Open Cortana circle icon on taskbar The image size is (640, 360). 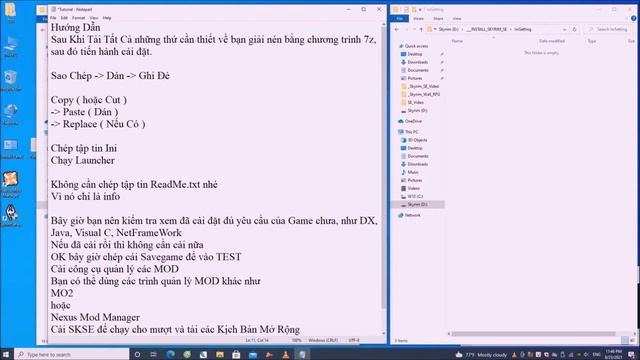tap(138, 354)
